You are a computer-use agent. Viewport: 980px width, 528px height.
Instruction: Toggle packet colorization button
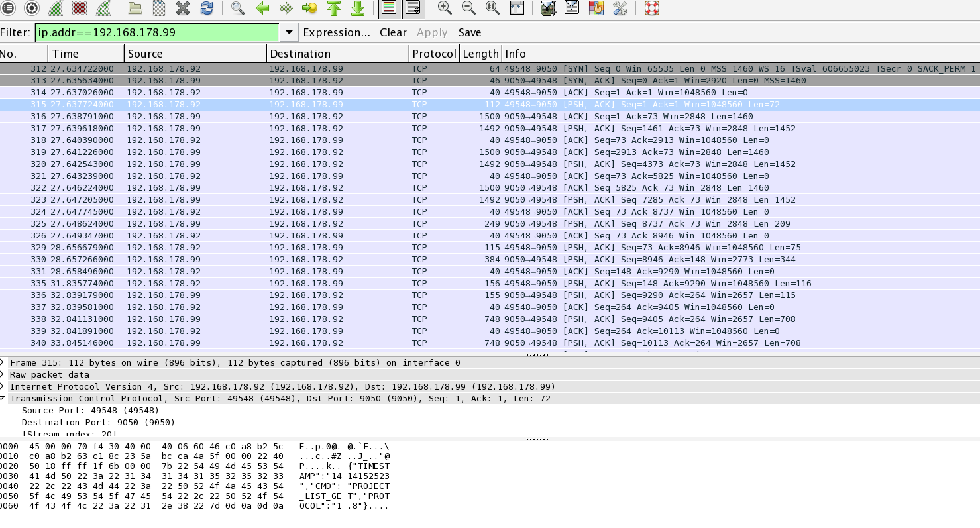pyautogui.click(x=389, y=8)
